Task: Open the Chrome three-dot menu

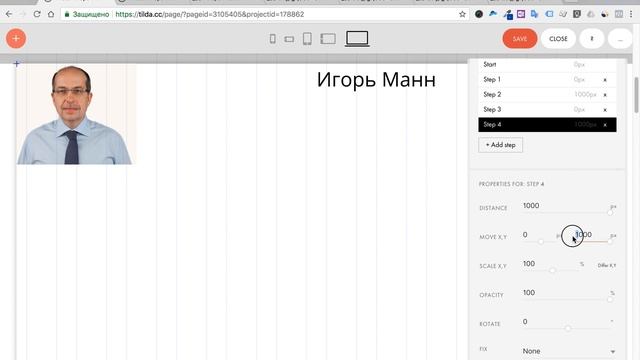Action: [x=631, y=14]
